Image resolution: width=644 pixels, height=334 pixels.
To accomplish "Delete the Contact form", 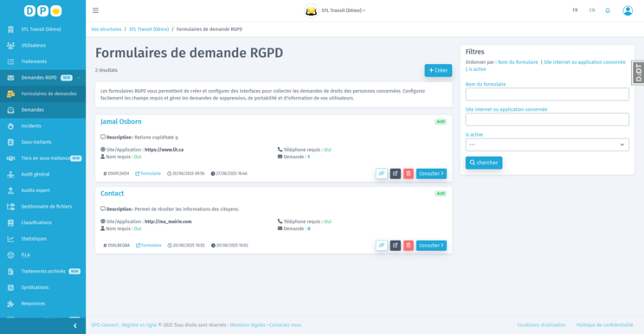I will click(409, 246).
